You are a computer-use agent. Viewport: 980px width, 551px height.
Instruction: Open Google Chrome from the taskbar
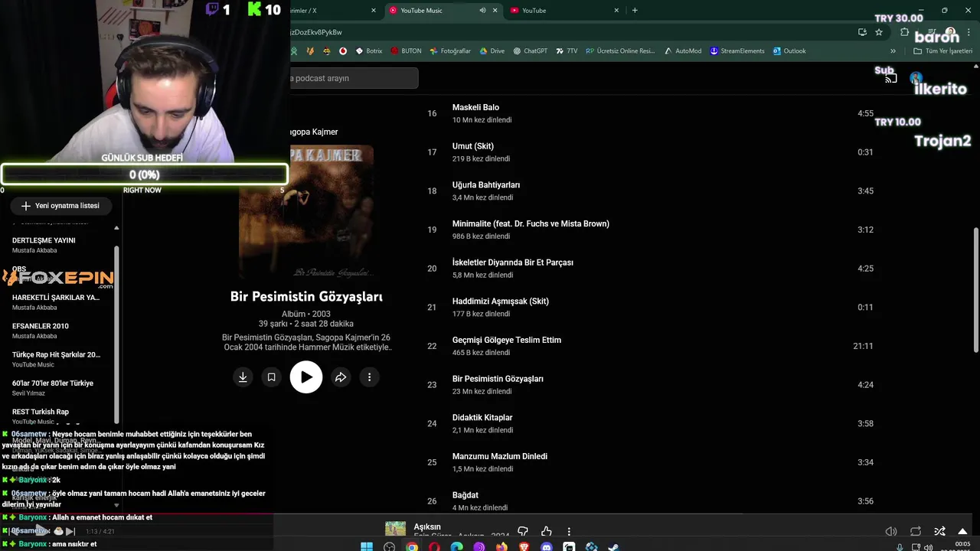click(412, 547)
